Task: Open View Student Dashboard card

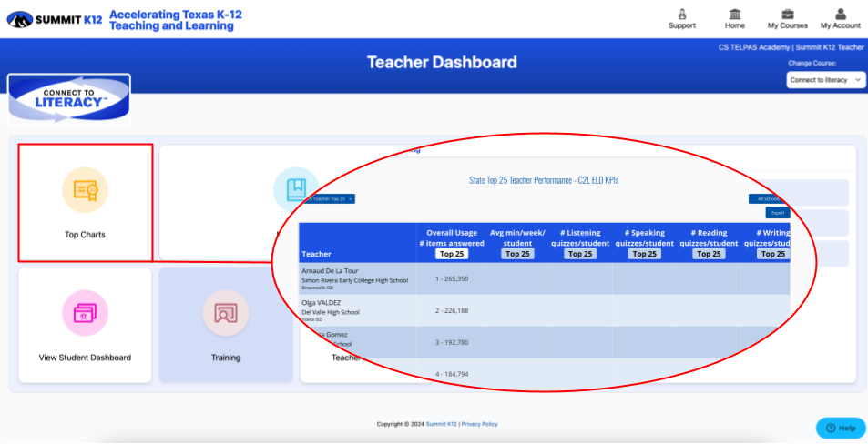Action: [x=85, y=326]
